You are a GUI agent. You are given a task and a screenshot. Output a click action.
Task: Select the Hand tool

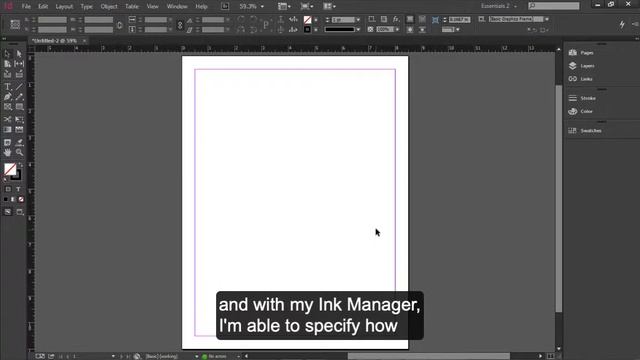click(x=7, y=152)
